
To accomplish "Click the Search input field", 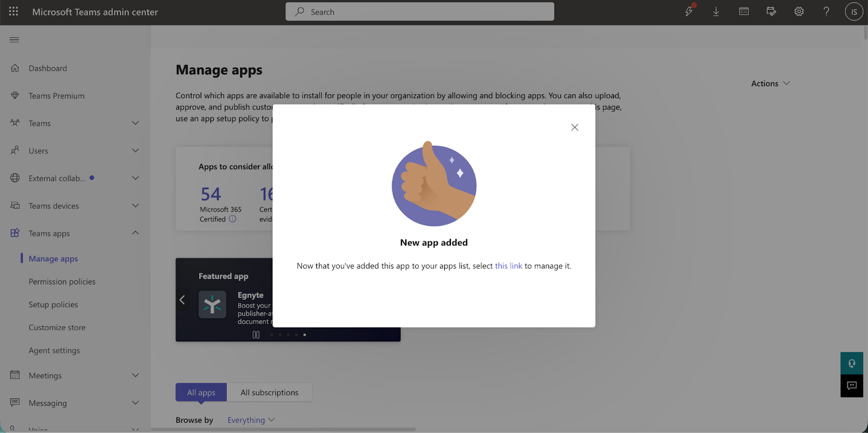I will pos(420,11).
